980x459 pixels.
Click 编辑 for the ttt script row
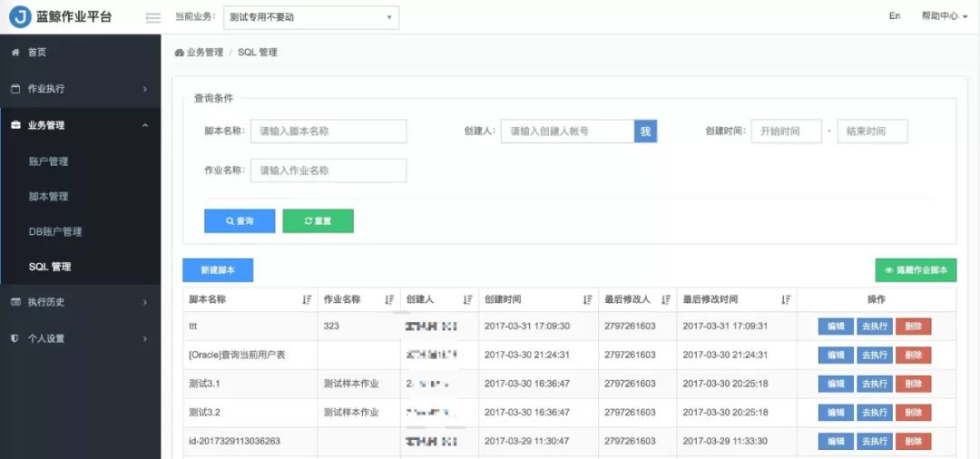tap(836, 327)
